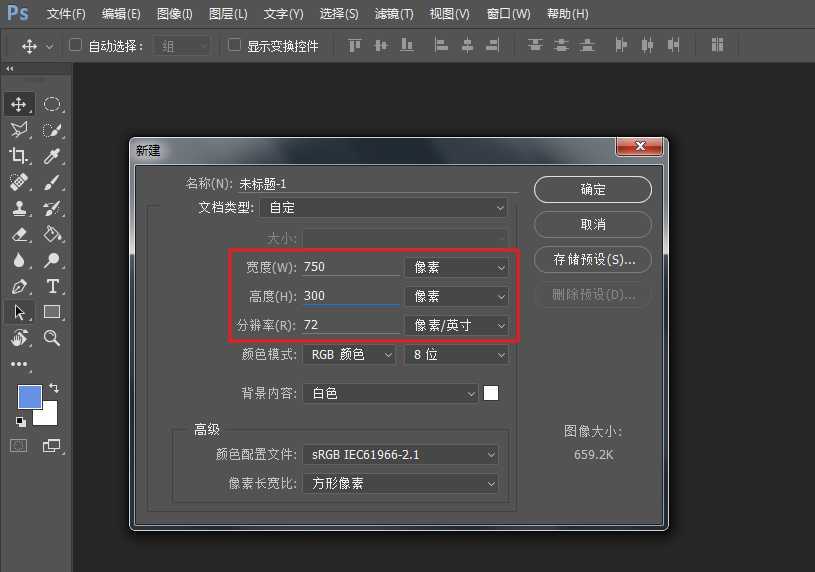The height and width of the screenshot is (572, 815).
Task: Choose the Horizontal Type tool
Action: pyautogui.click(x=52, y=286)
